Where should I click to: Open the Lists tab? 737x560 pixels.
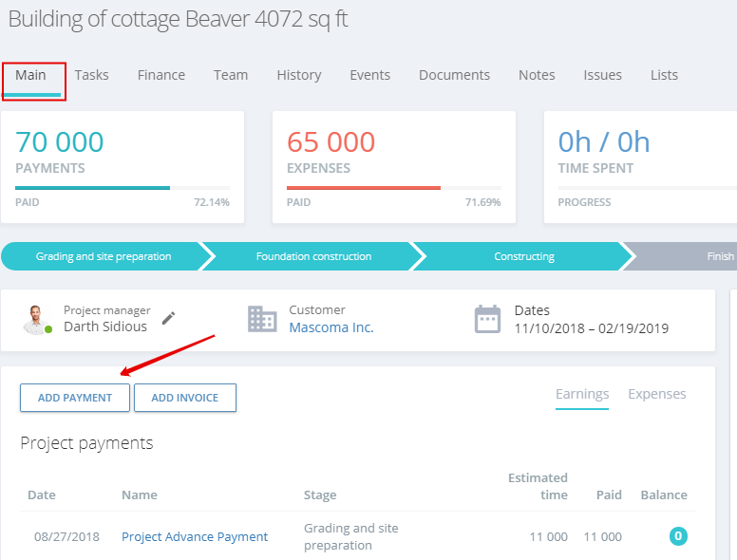click(664, 75)
